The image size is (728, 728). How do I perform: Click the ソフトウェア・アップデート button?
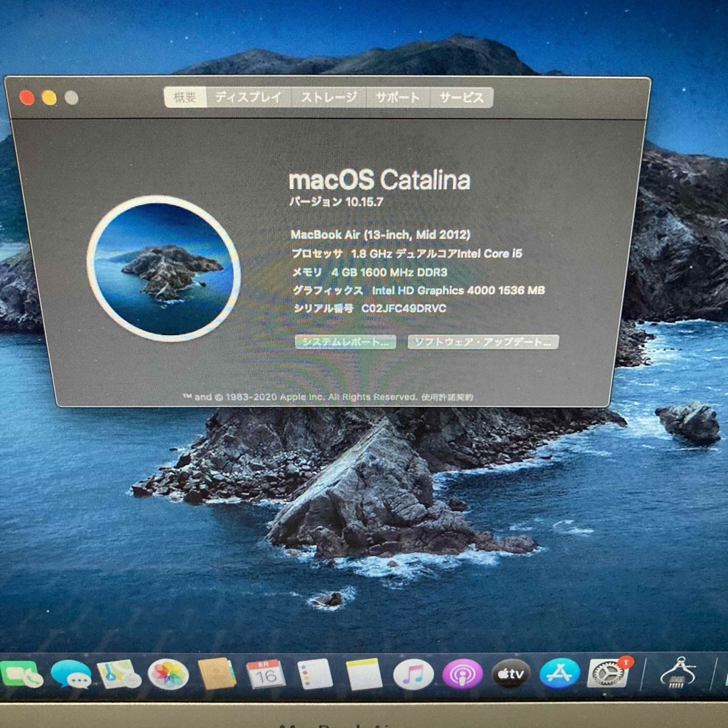pos(483,342)
